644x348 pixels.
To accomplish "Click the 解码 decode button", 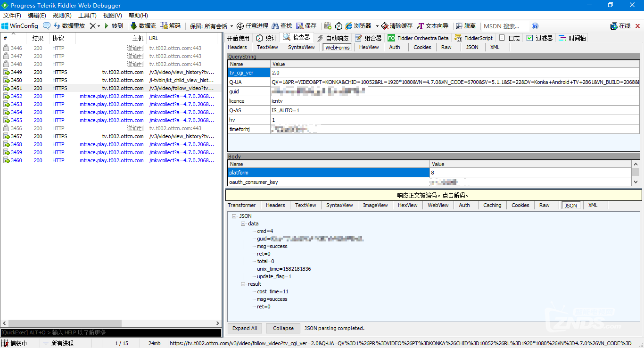I will [x=171, y=26].
